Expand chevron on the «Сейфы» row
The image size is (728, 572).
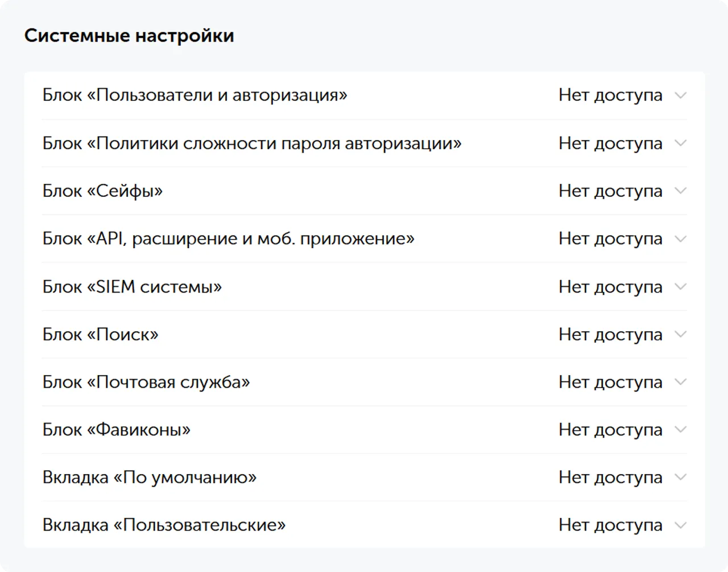pos(681,191)
